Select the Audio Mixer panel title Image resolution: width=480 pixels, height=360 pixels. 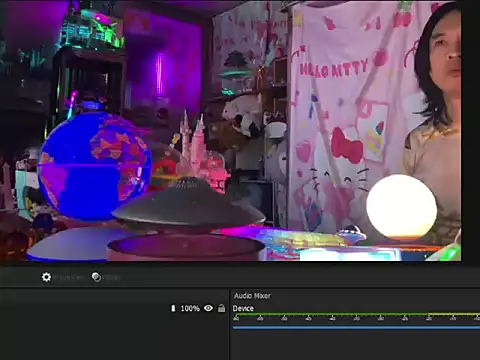(252, 296)
